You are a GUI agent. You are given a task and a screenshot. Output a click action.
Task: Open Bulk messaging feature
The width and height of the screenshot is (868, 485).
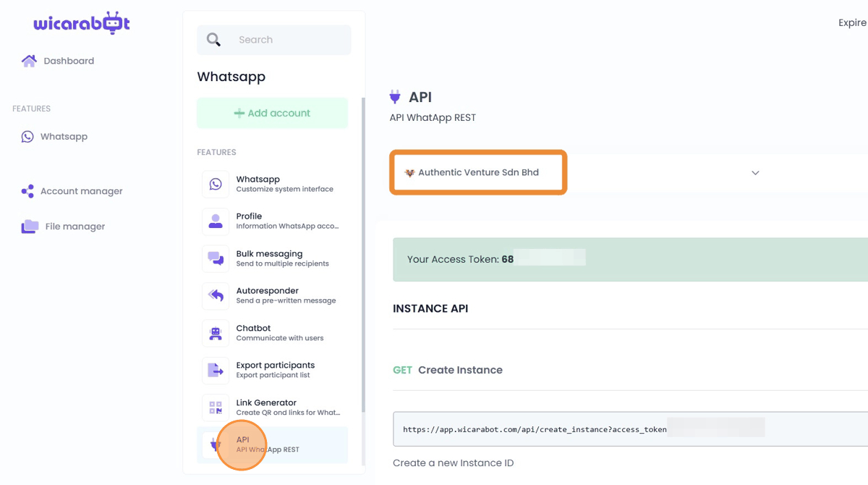click(x=272, y=258)
